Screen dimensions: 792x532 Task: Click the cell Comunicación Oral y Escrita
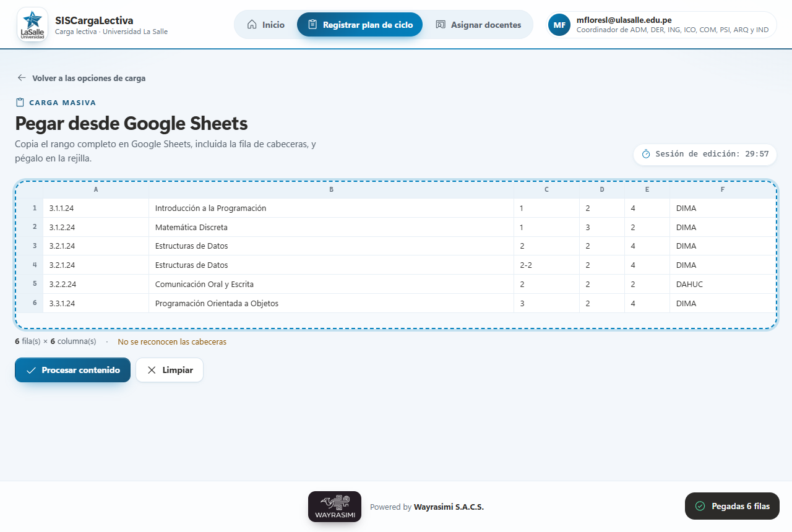pyautogui.click(x=332, y=285)
